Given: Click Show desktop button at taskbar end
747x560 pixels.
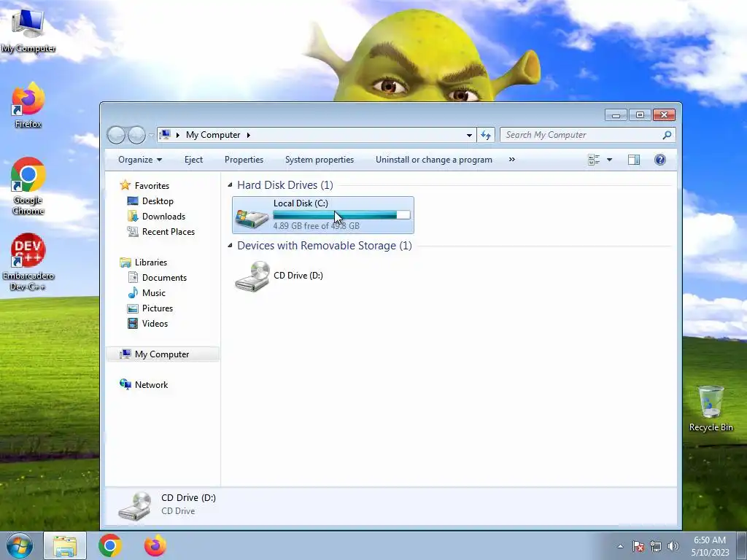Looking at the screenshot, I should coord(742,545).
